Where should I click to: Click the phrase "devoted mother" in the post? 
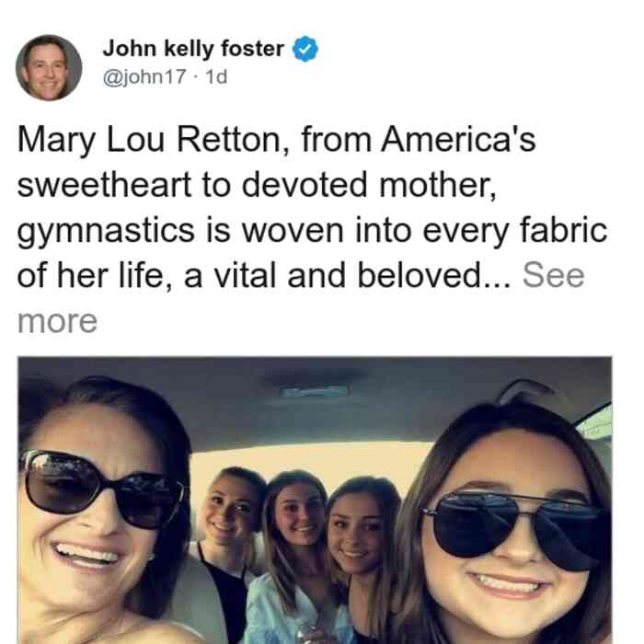368,186
